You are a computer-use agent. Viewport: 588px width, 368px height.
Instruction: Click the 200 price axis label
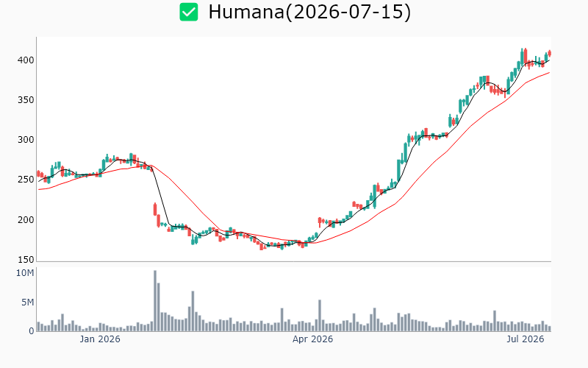[26, 219]
